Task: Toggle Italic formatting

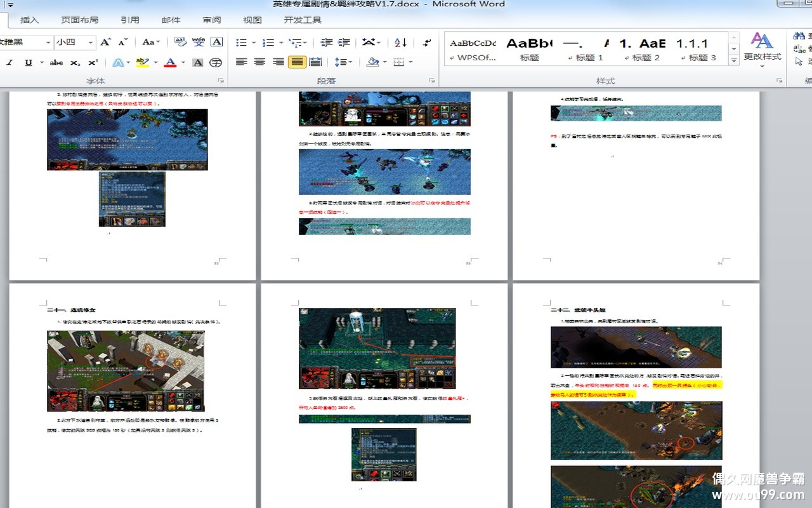Action: [10, 62]
